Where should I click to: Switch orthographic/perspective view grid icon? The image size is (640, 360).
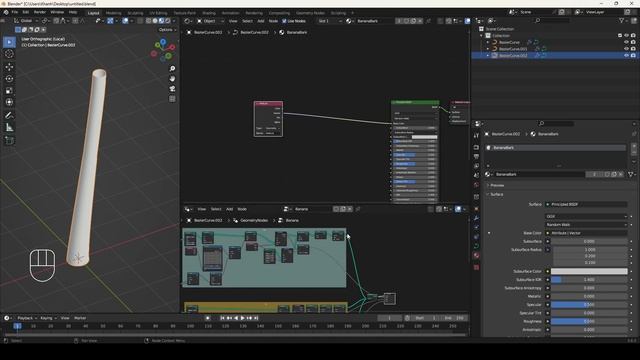click(x=172, y=99)
